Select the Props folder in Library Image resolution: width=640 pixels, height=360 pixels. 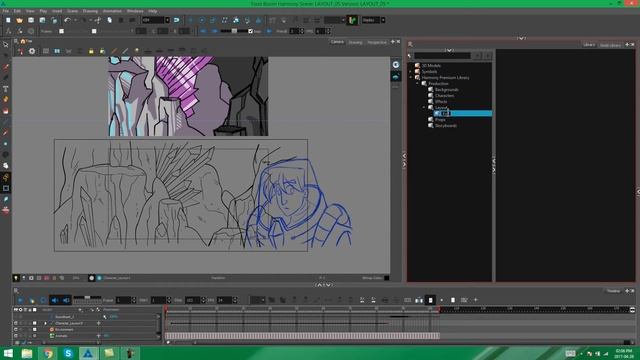(x=440, y=120)
